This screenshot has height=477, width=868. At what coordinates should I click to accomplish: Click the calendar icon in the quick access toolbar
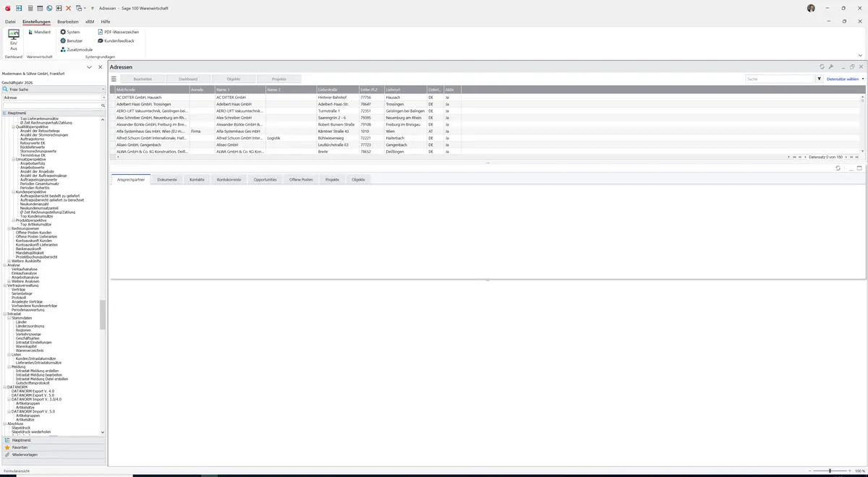click(x=40, y=8)
